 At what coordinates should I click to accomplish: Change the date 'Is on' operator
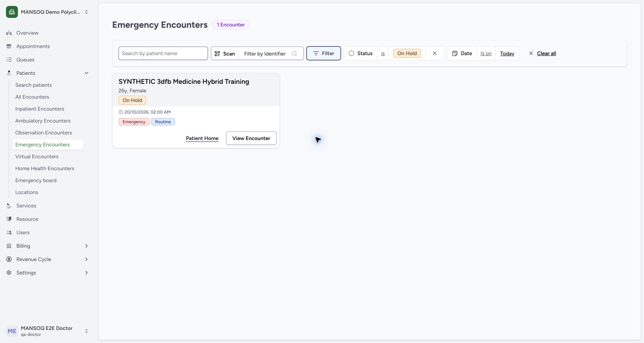[486, 53]
